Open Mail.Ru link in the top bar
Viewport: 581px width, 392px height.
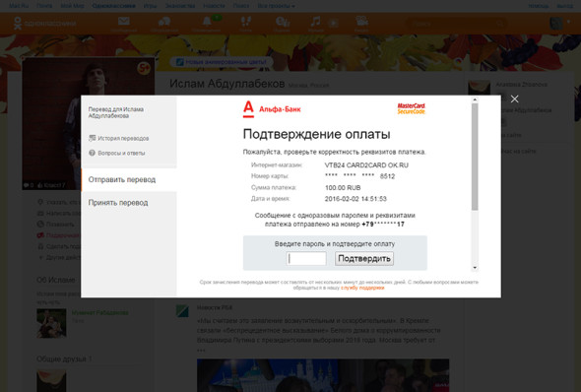(19, 6)
